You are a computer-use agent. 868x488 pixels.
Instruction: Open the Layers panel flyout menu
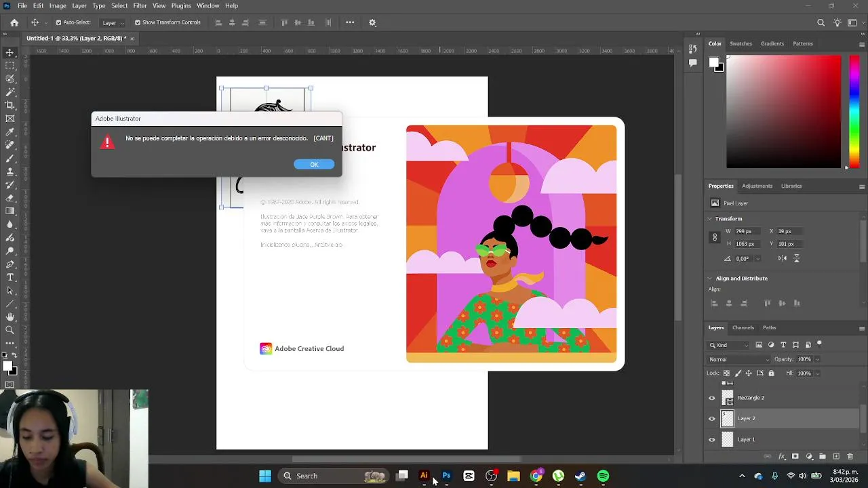(862, 328)
